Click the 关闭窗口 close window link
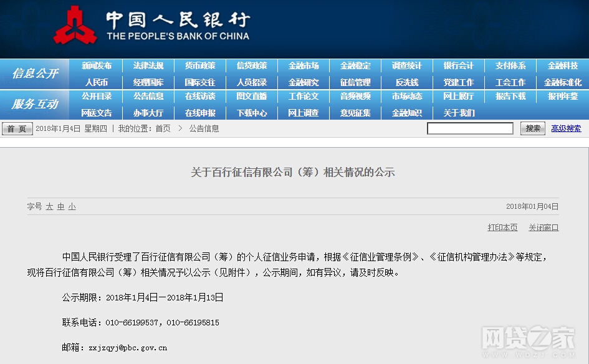 [544, 228]
